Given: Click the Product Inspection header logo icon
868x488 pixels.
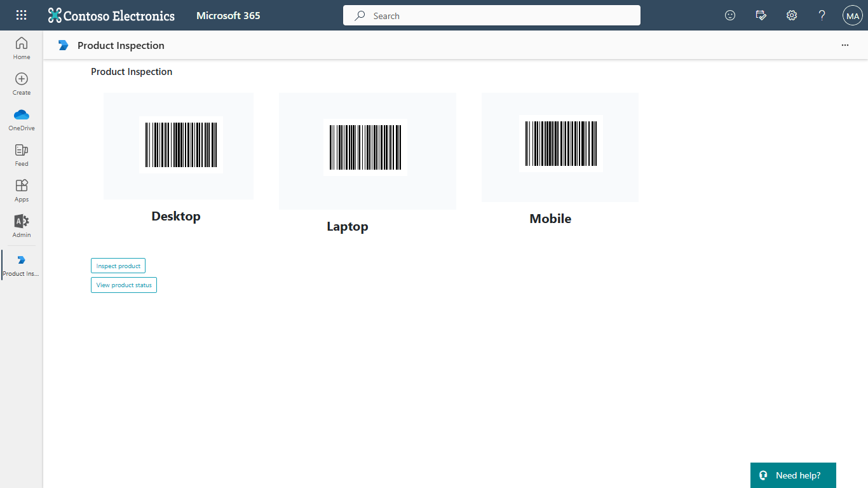Looking at the screenshot, I should (63, 45).
